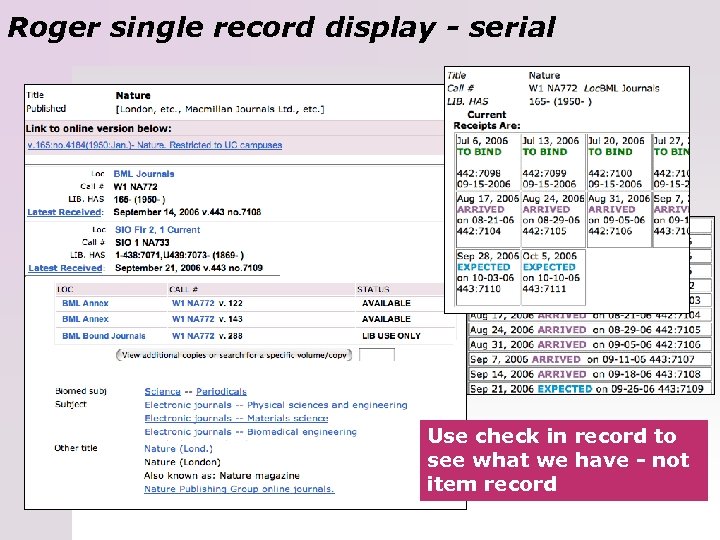Click the Sep 21, 2006 EXPECTED list row
Image resolution: width=720 pixels, height=540 pixels.
point(590,389)
